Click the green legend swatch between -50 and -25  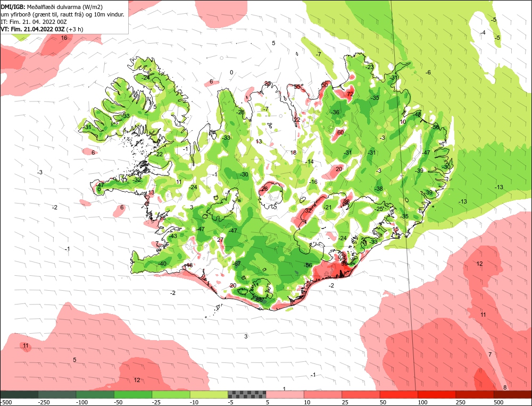[133, 394]
